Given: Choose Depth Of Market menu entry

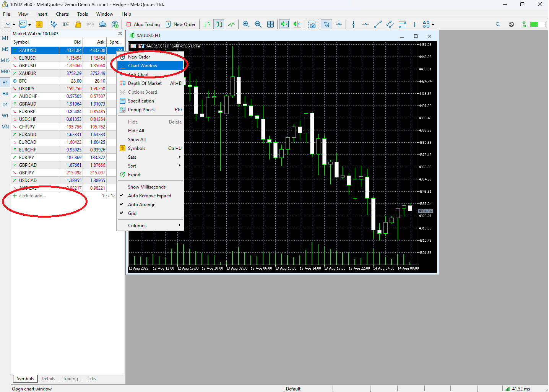Looking at the screenshot, I should (150, 83).
